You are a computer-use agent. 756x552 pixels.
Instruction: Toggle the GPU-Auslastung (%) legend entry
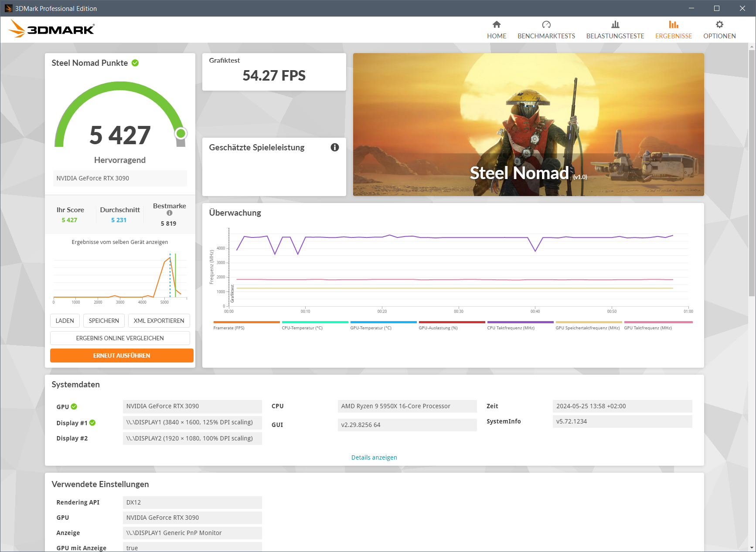click(x=451, y=322)
